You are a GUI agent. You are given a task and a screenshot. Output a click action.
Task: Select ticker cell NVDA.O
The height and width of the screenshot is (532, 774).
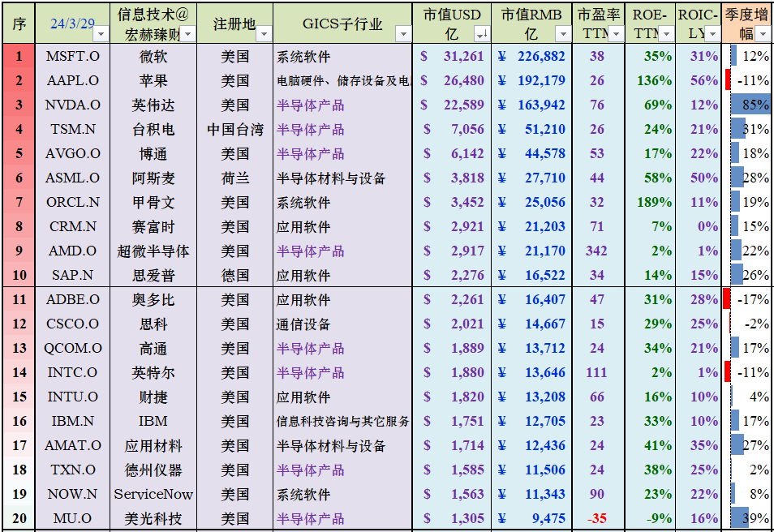72,105
